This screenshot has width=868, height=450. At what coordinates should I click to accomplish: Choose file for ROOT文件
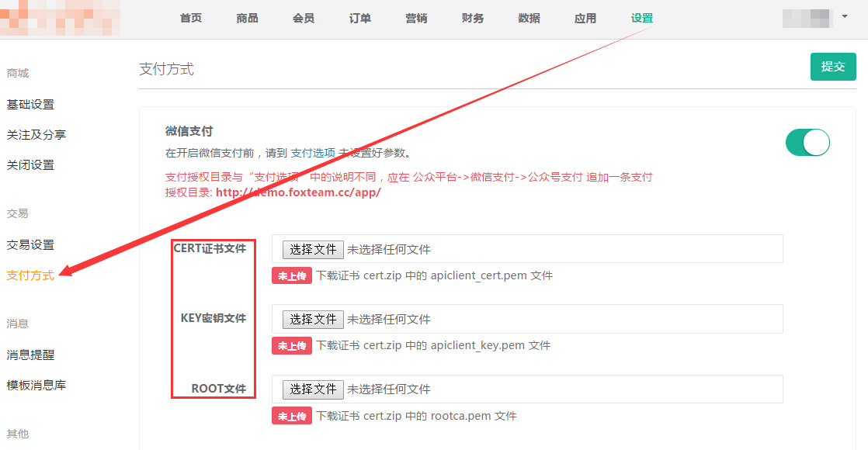313,389
